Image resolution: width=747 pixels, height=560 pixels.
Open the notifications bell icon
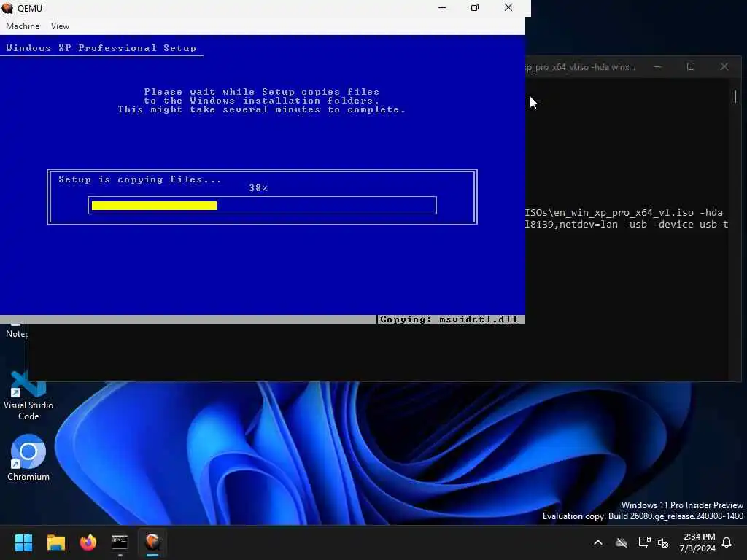[727, 542]
